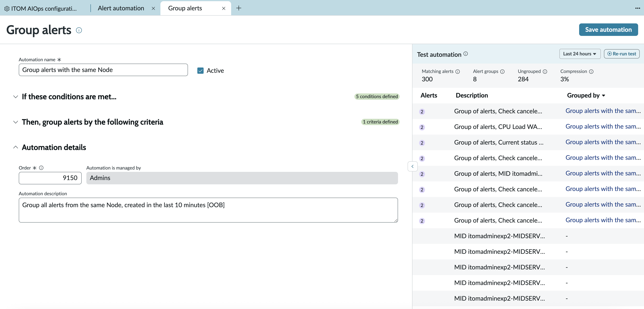644x309 pixels.
Task: Expand Then, group alerts by the following criteria
Action: point(15,122)
